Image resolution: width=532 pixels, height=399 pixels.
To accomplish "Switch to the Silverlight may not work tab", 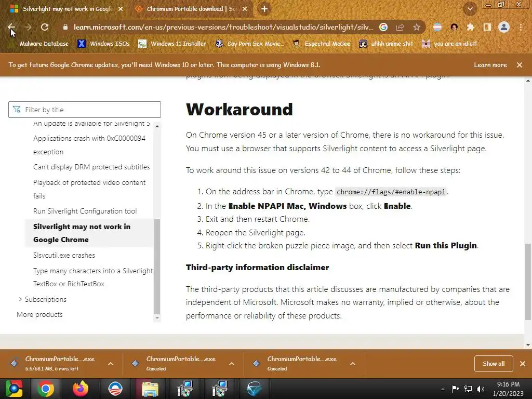I will click(67, 9).
